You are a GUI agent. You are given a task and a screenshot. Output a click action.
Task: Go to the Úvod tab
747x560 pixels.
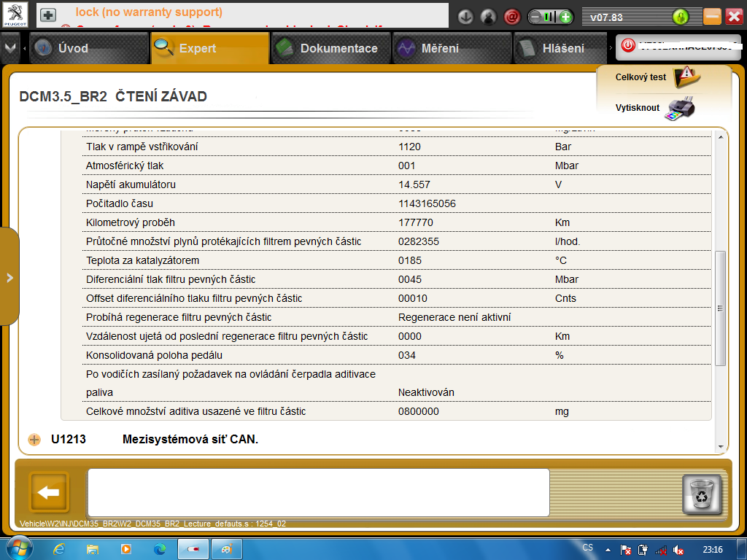[89, 48]
